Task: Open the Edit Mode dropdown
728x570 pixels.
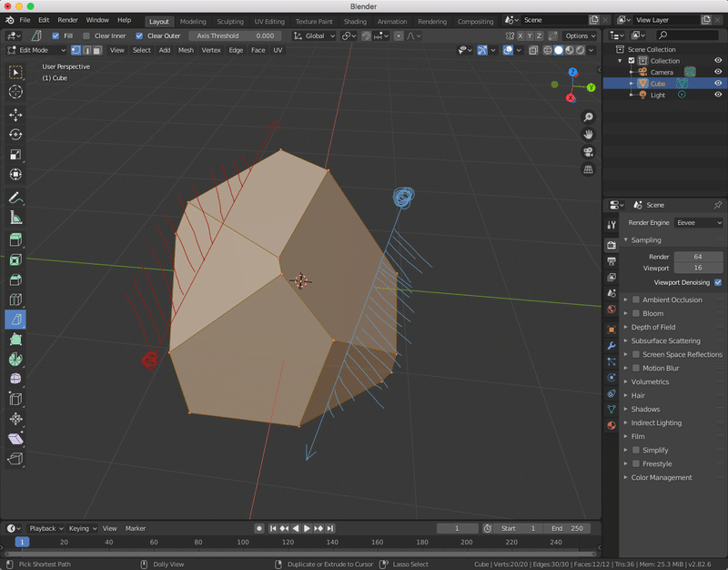Action: pyautogui.click(x=36, y=50)
